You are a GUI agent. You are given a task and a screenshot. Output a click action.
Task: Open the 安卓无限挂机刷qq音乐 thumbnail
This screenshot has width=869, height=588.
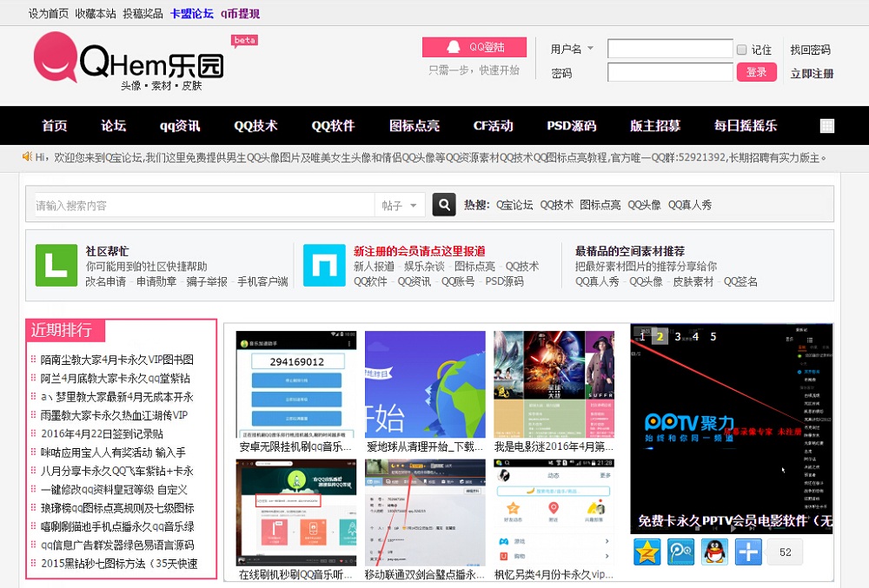296,384
